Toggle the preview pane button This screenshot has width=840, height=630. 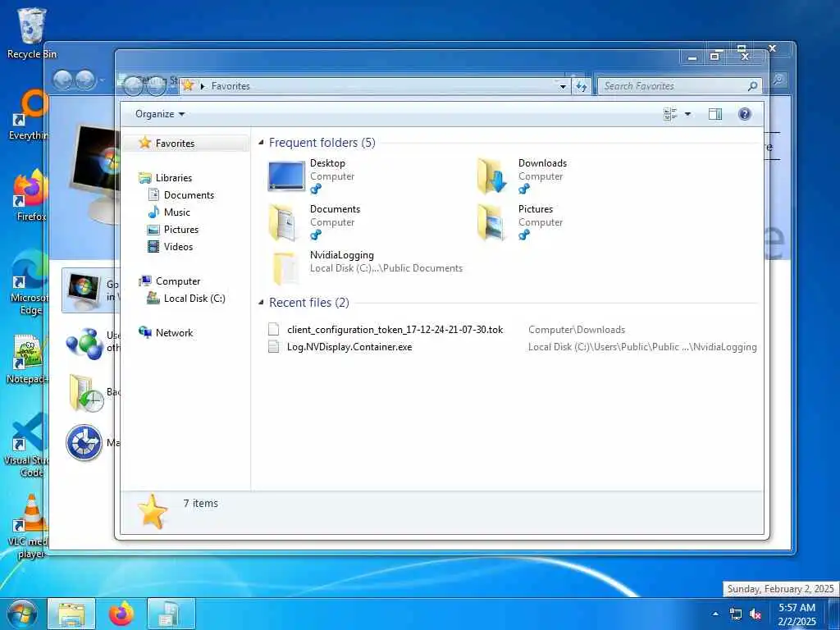(715, 114)
